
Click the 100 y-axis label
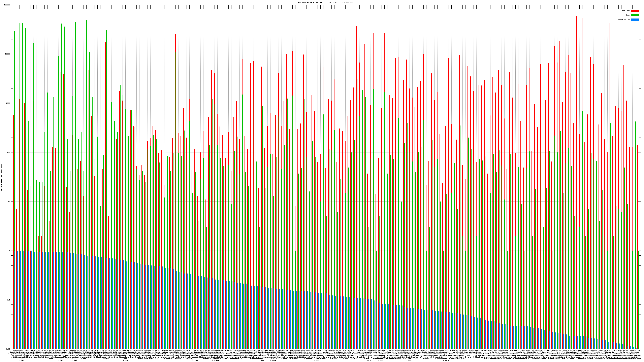[x=9, y=152]
